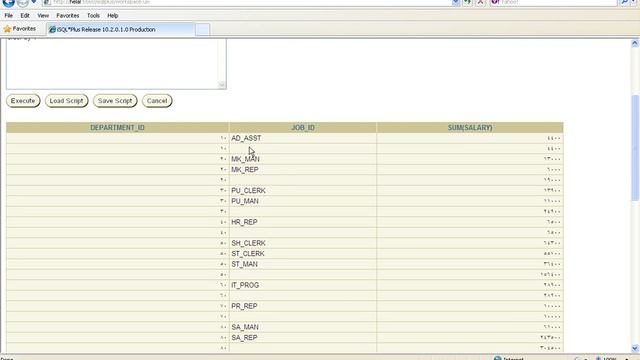Select the PU_MAN cell
This screenshot has width=640, height=360.
coord(303,201)
